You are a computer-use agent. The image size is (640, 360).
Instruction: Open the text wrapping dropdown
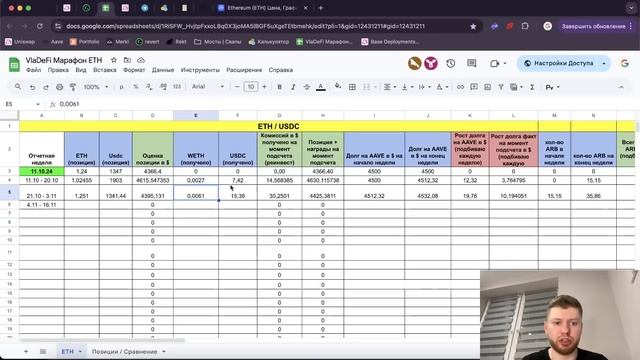tap(424, 87)
